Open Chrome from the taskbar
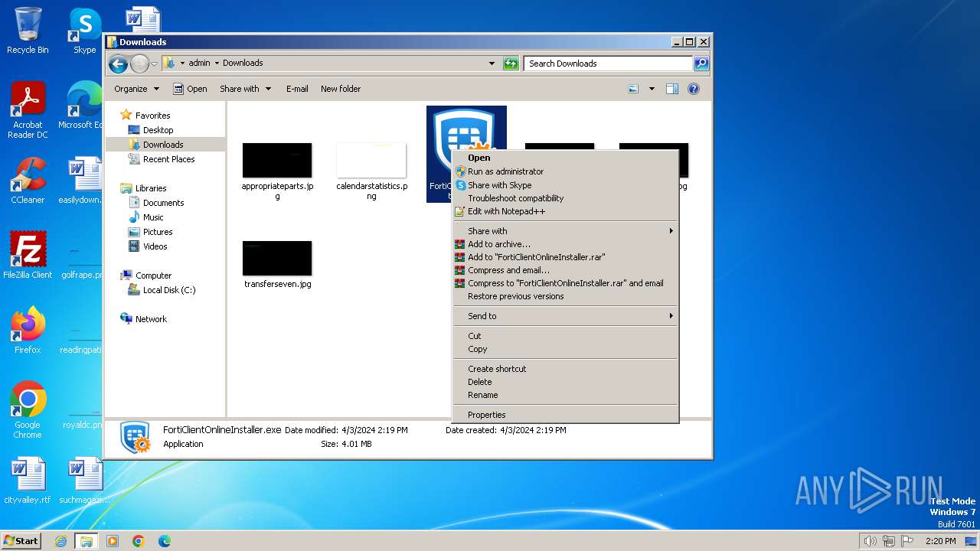Image resolution: width=980 pixels, height=551 pixels. coord(138,541)
